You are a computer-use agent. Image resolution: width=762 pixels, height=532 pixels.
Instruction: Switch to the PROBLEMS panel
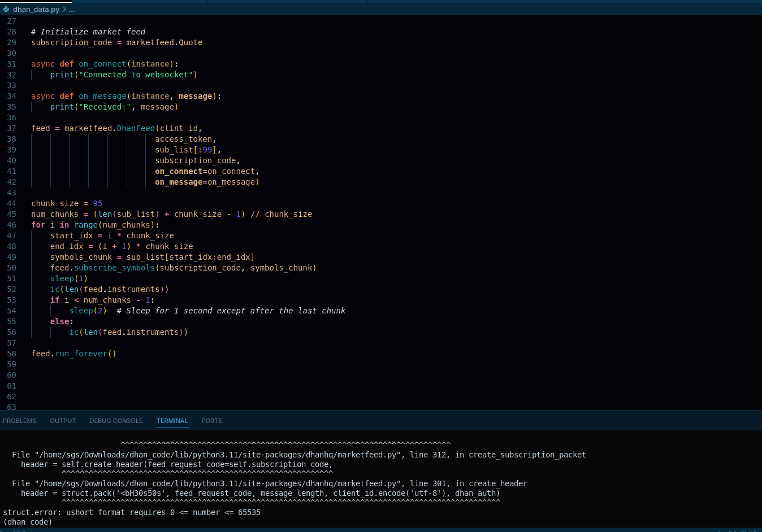pos(20,421)
